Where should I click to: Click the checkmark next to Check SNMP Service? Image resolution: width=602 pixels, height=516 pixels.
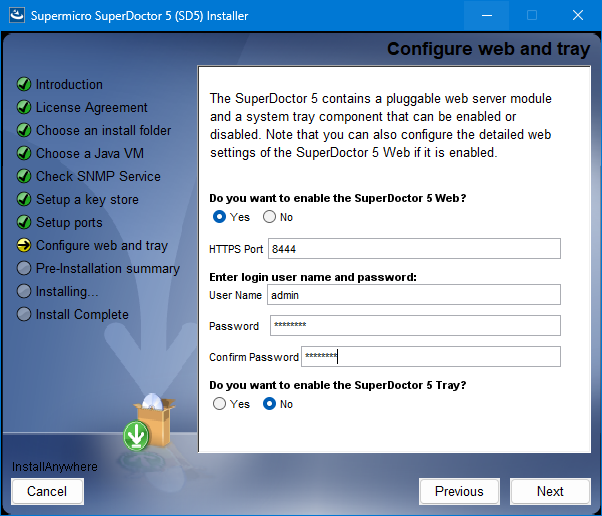coord(24,176)
